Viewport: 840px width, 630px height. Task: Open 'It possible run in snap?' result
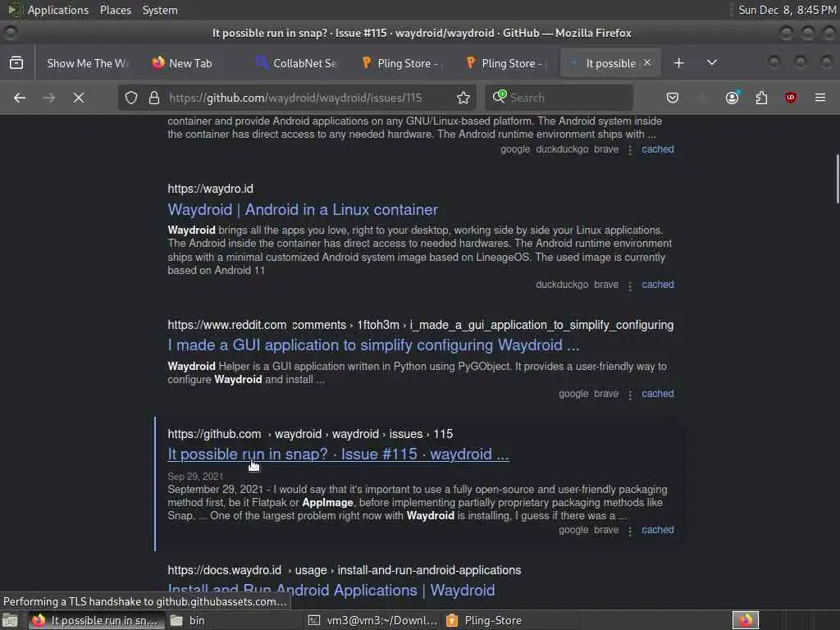click(x=338, y=454)
